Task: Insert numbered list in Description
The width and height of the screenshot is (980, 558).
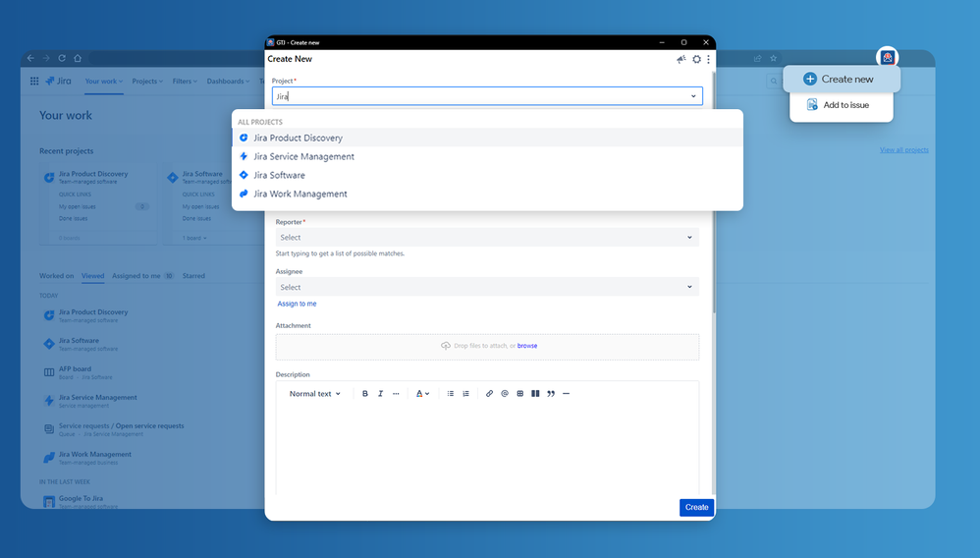Action: coord(465,394)
